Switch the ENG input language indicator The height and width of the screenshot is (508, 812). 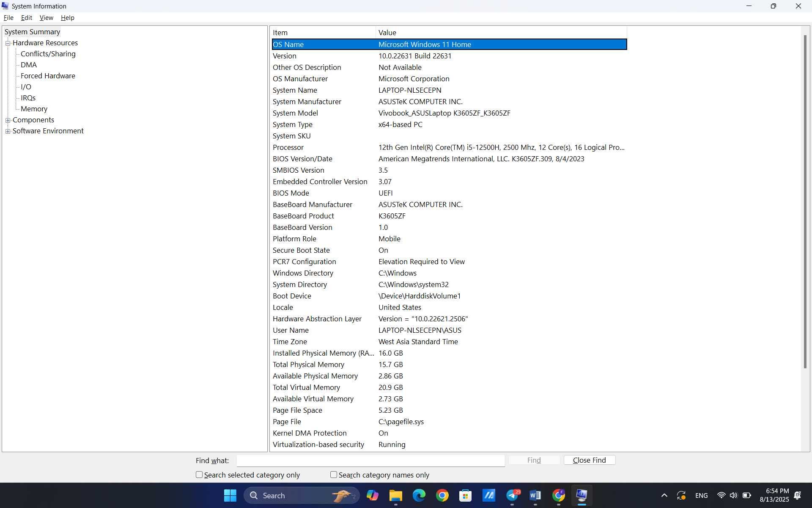click(701, 495)
